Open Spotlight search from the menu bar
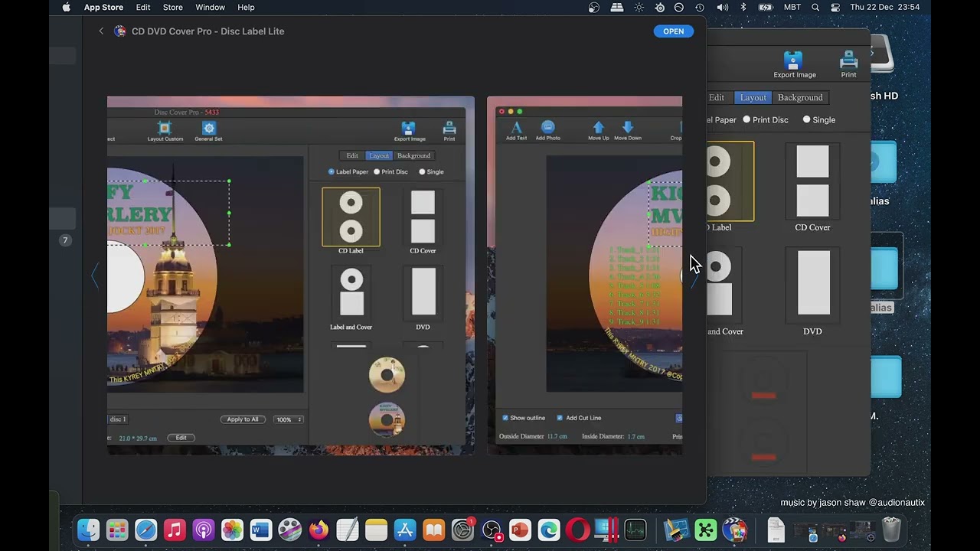The height and width of the screenshot is (551, 980). pos(815,8)
